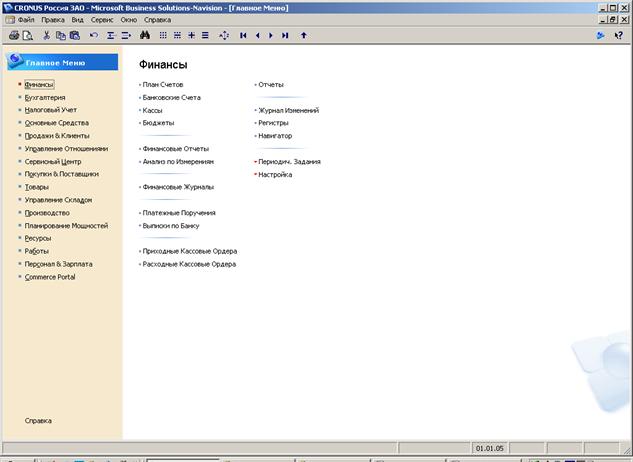Open the Сервис menu

(102, 20)
